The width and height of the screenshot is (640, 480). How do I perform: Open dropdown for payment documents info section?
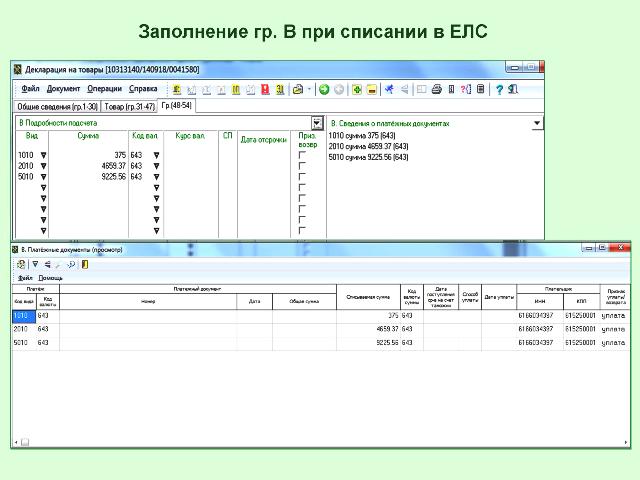[x=537, y=123]
